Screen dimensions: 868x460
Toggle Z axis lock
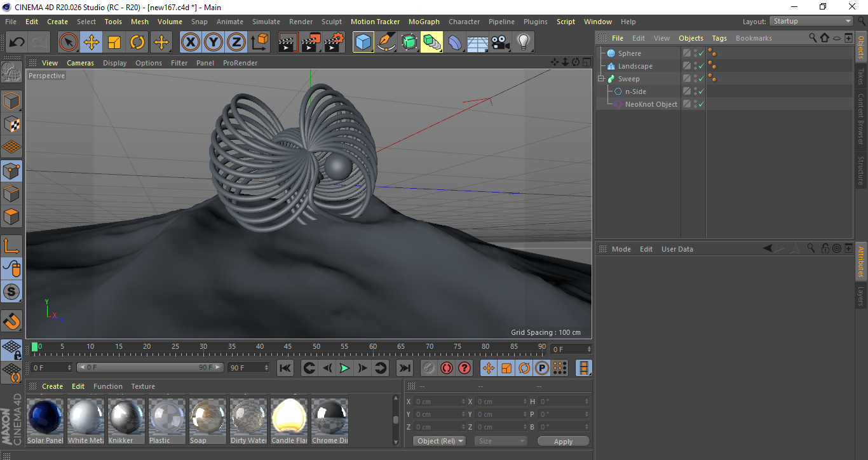[236, 43]
